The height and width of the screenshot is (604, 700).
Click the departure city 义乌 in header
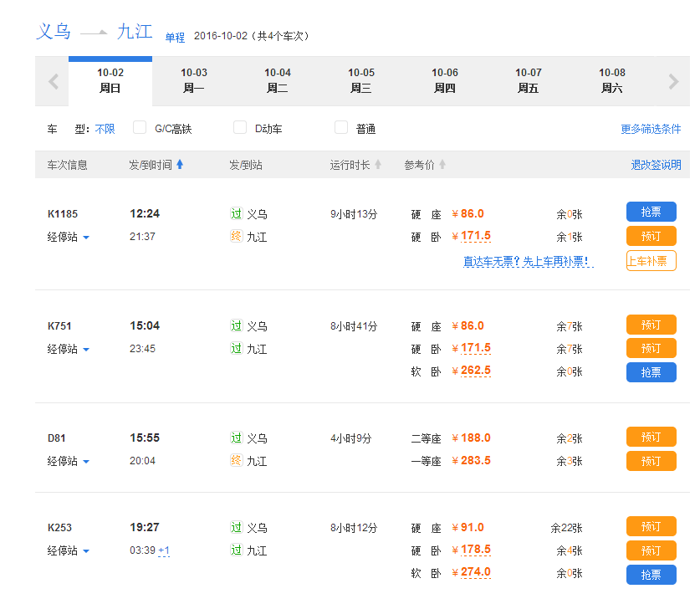pos(54,31)
